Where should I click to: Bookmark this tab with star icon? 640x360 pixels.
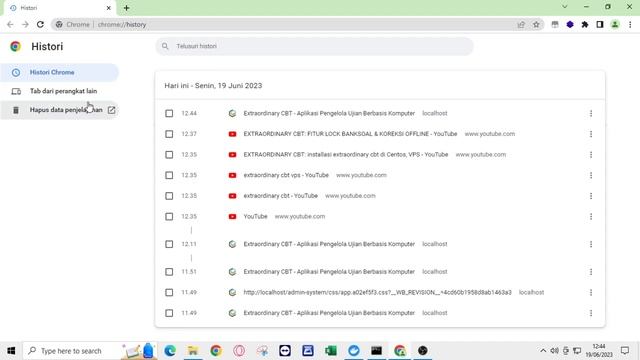pyautogui.click(x=536, y=24)
